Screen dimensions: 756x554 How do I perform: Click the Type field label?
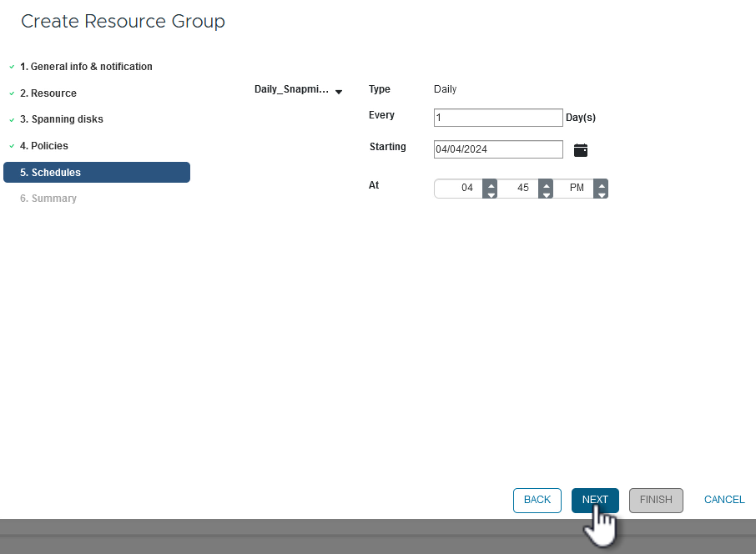click(380, 89)
